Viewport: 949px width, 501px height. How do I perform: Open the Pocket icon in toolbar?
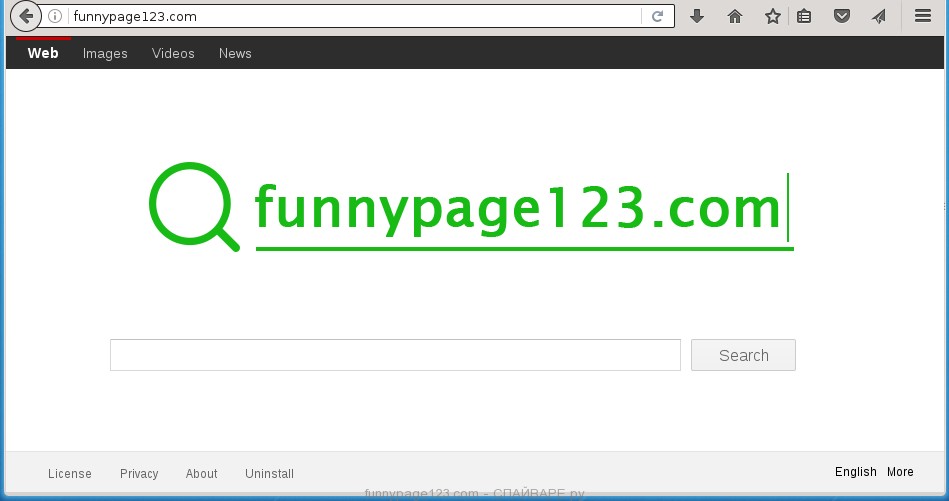pyautogui.click(x=842, y=16)
